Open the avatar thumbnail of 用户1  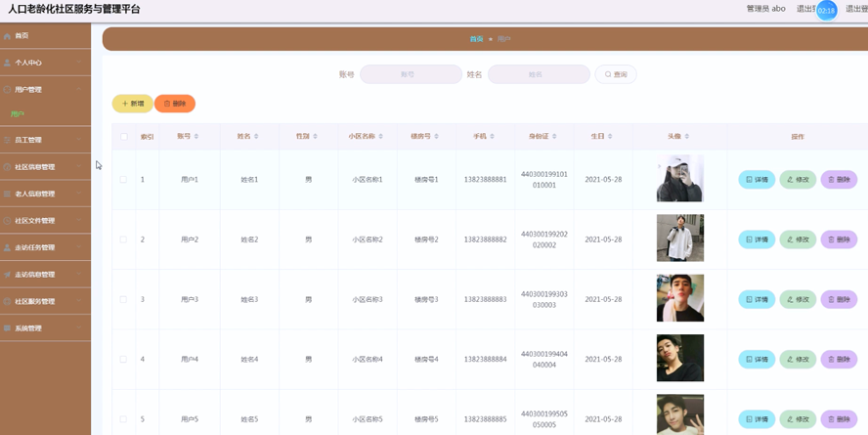tap(679, 178)
